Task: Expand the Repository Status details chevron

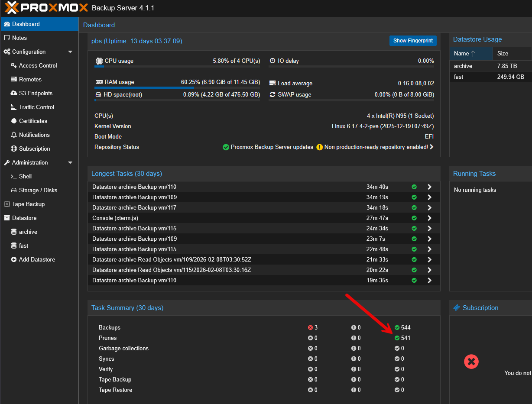Action: pyautogui.click(x=431, y=147)
